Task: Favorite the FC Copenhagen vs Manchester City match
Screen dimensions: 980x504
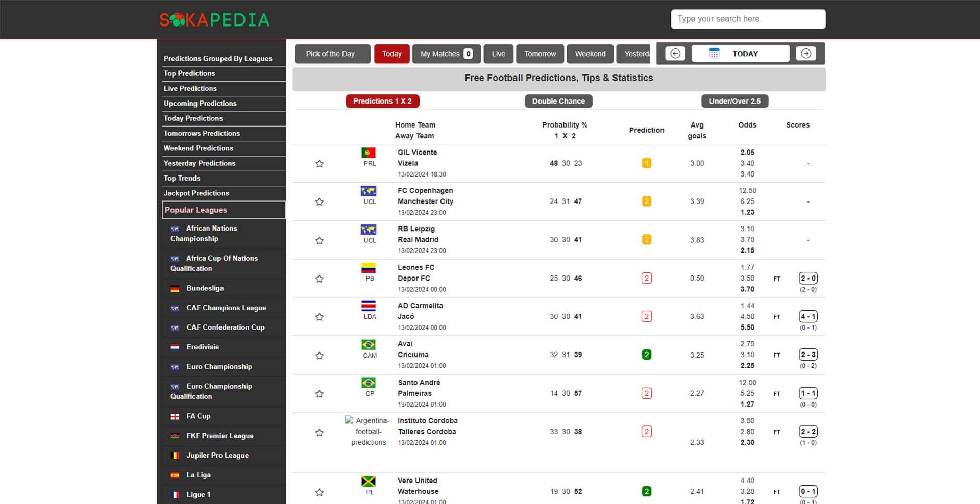Action: 320,202
